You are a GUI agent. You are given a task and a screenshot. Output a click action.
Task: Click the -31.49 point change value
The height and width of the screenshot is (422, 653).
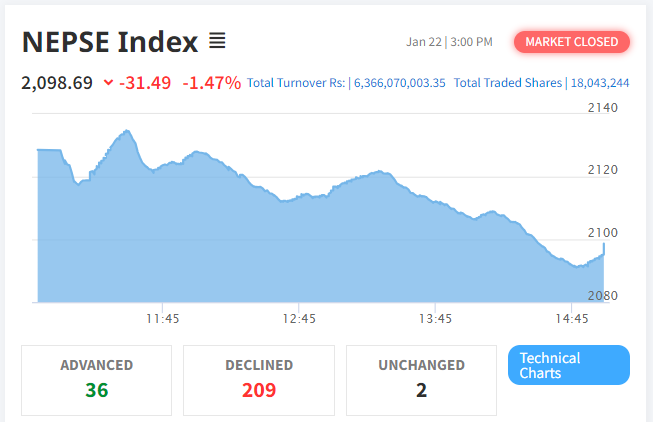tap(145, 83)
